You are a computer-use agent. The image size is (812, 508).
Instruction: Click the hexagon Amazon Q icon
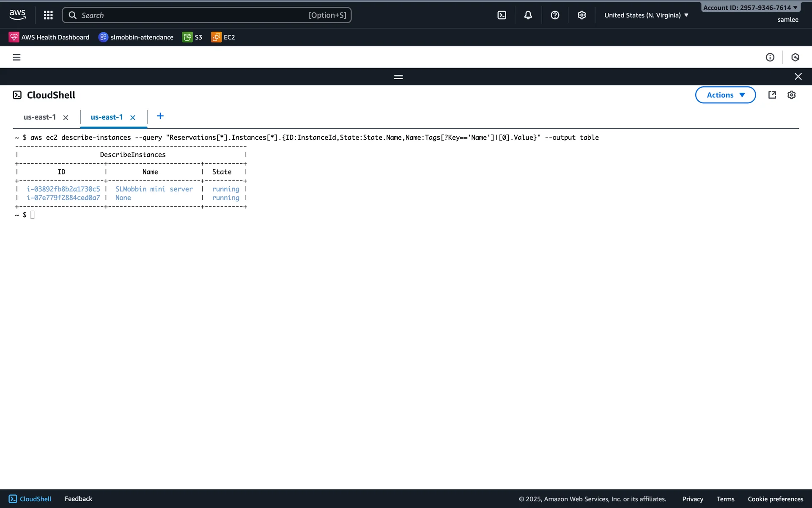click(x=795, y=57)
